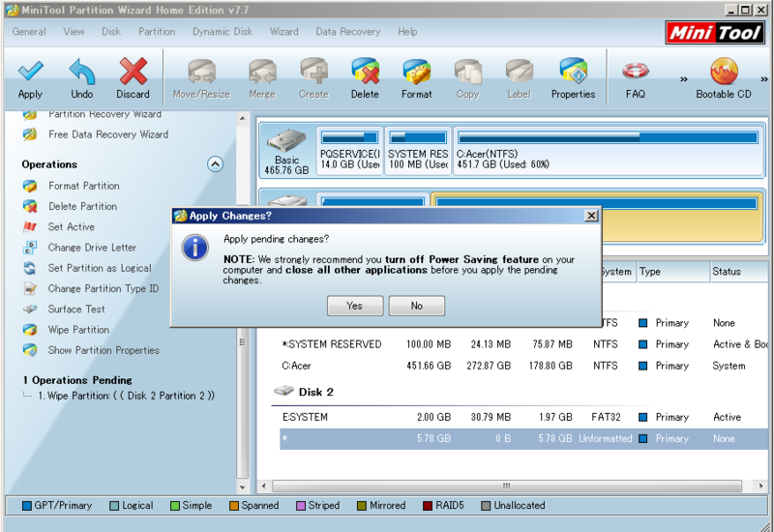Confirm changes with the Yes button
Image resolution: width=774 pixels, height=532 pixels.
pyautogui.click(x=355, y=306)
